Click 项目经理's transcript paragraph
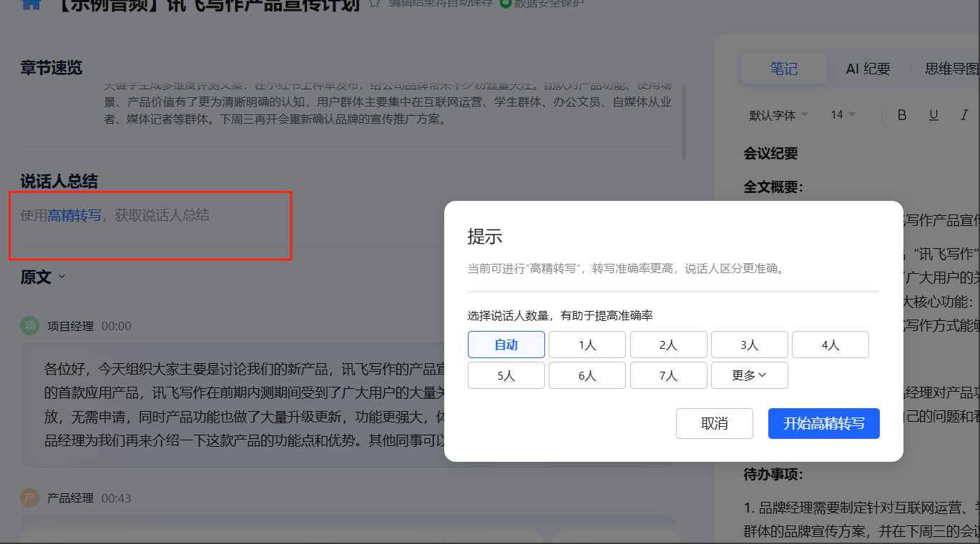 coord(349,405)
